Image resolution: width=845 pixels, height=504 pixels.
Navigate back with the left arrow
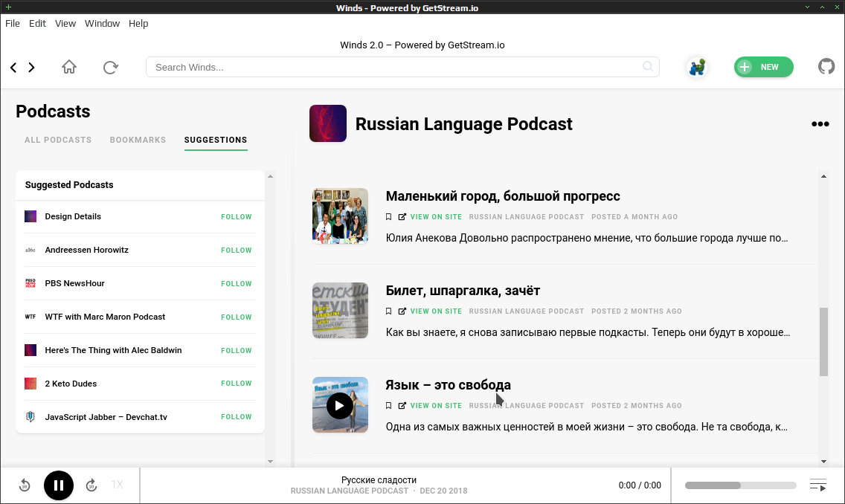[x=13, y=68]
